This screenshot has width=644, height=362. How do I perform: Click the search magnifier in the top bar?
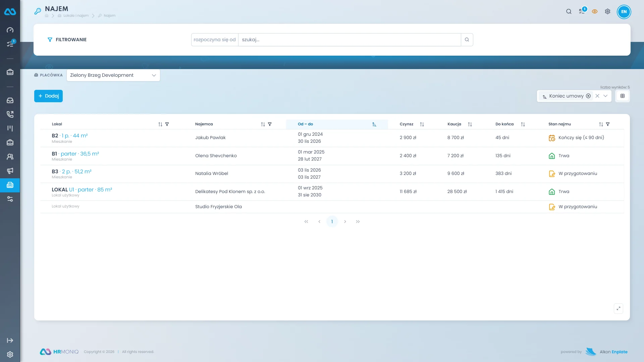tap(569, 11)
